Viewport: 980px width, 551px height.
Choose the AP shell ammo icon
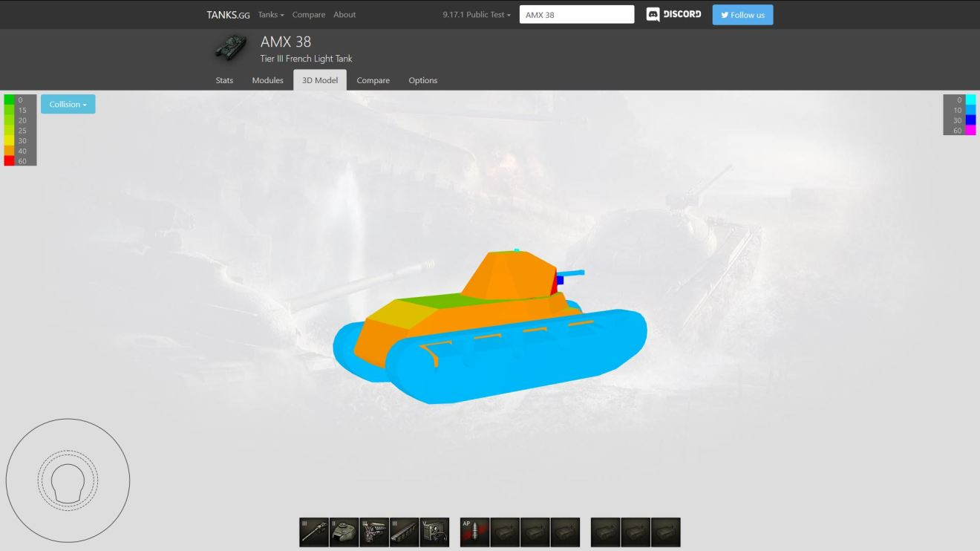(x=474, y=532)
